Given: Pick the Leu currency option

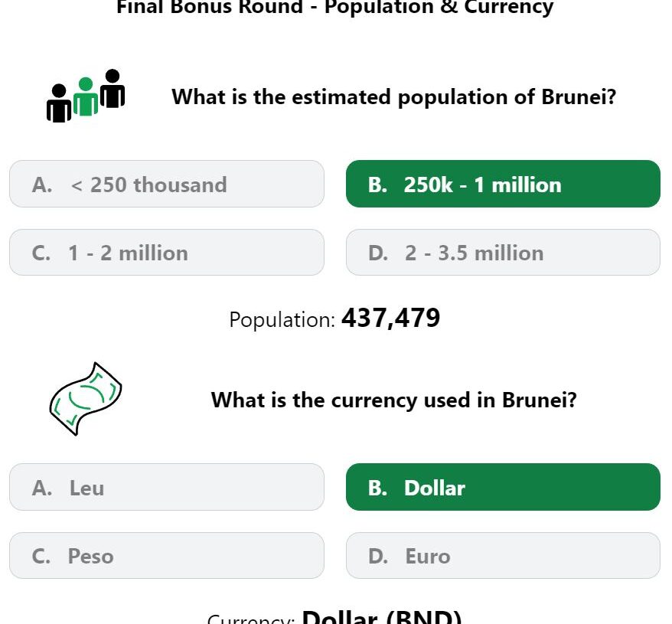Looking at the screenshot, I should pos(167,487).
